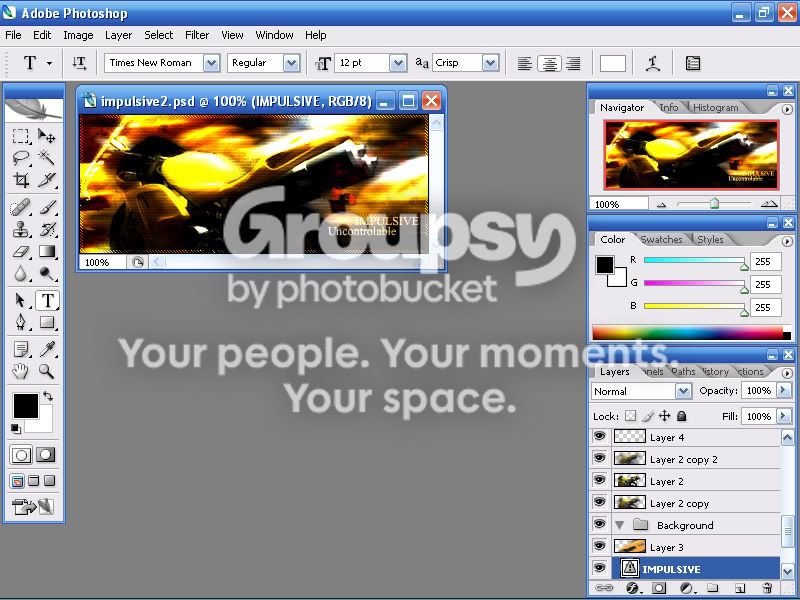Select the Crop tool

(x=20, y=180)
